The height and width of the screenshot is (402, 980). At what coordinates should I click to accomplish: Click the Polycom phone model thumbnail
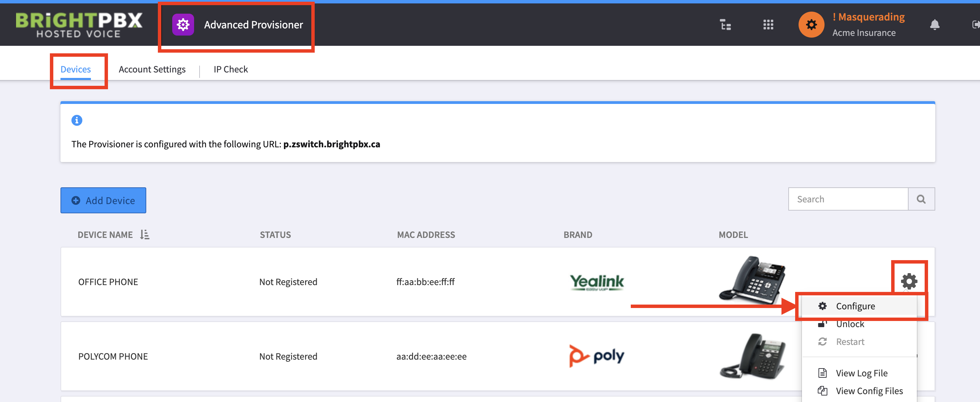point(752,356)
